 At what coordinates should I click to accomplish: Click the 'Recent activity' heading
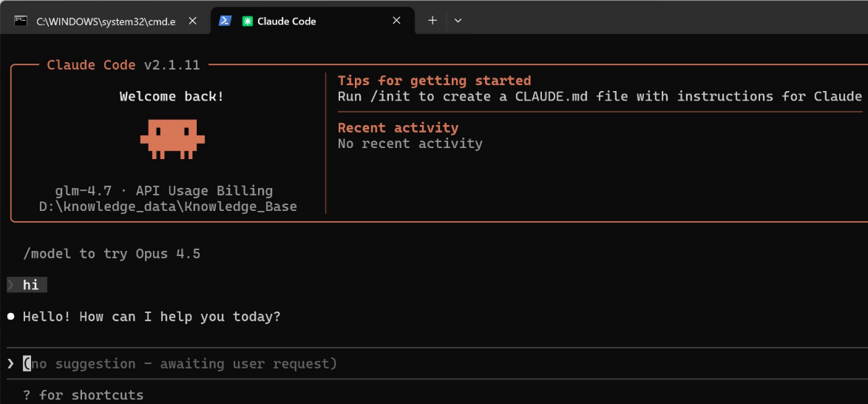pyautogui.click(x=398, y=128)
